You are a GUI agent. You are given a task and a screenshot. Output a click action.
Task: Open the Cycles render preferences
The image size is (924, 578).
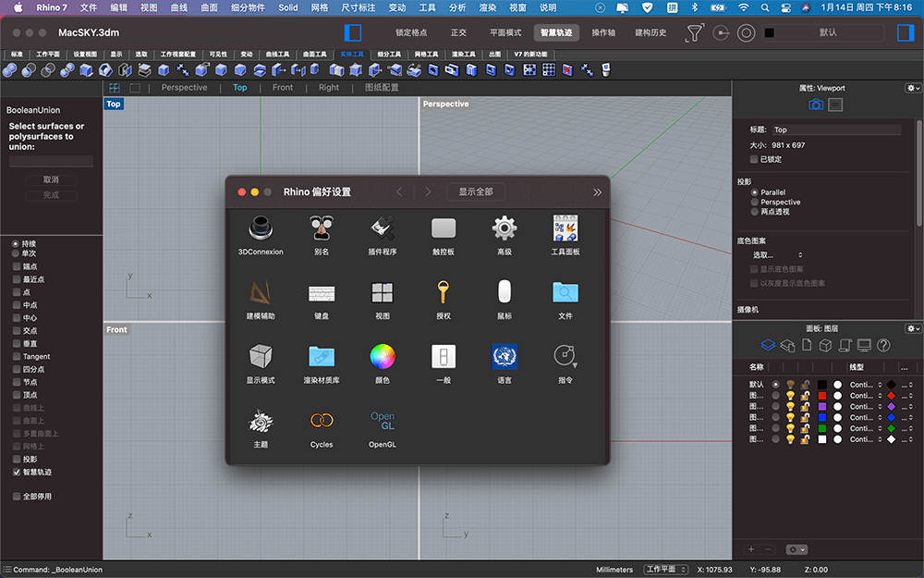[x=322, y=422]
